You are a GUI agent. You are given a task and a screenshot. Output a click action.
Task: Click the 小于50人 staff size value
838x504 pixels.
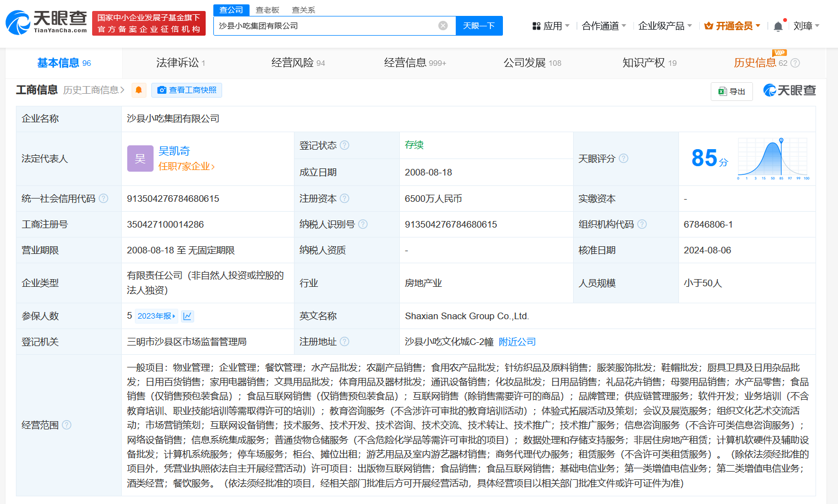point(703,283)
